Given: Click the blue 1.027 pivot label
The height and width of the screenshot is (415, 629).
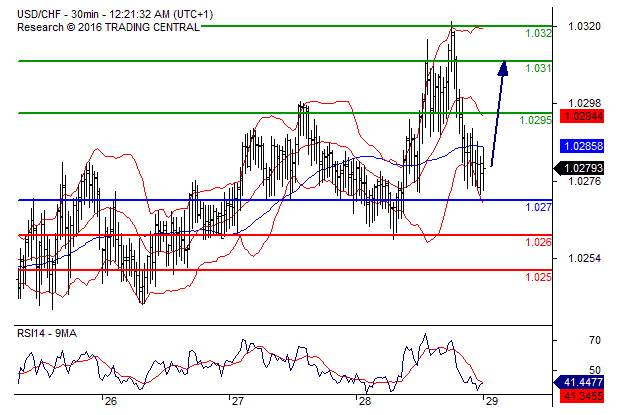Looking at the screenshot, I should (538, 207).
